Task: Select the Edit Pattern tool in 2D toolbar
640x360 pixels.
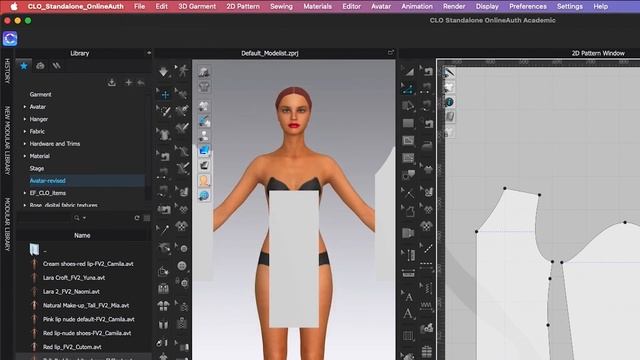Action: tap(408, 88)
